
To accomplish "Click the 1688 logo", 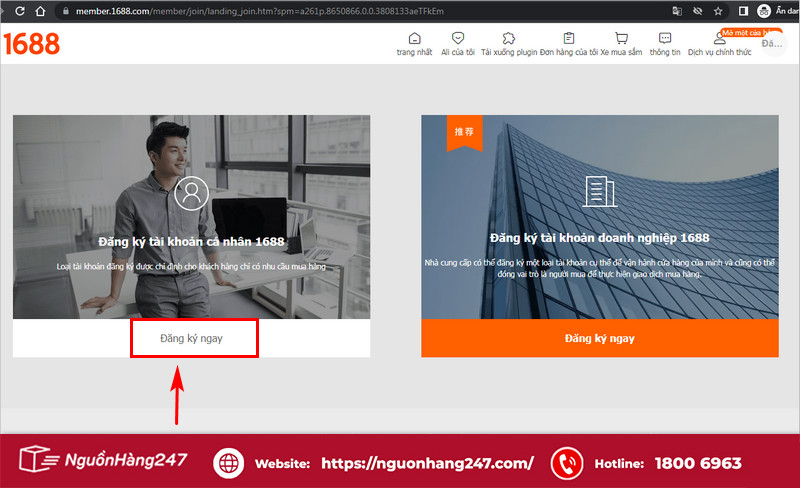I will tap(32, 44).
